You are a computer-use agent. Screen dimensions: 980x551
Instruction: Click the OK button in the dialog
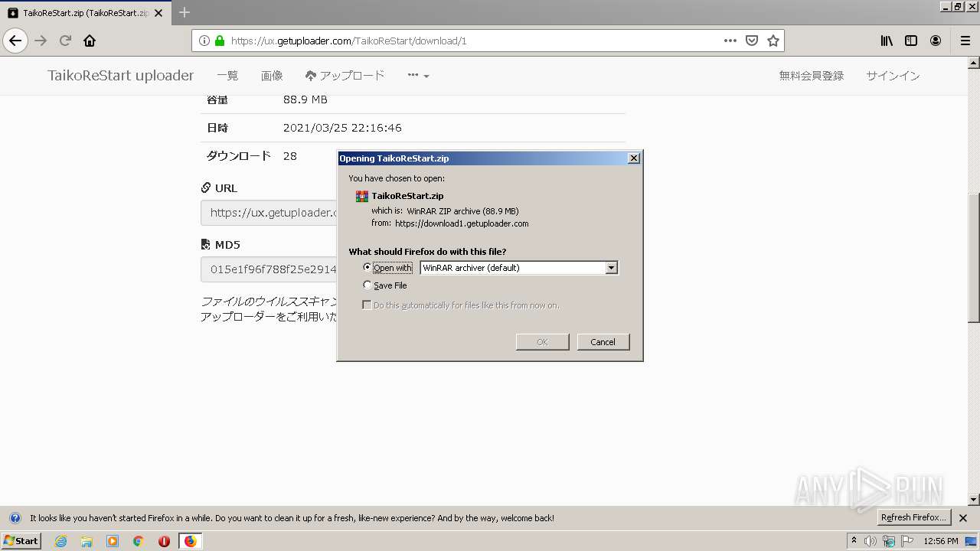[x=542, y=342]
